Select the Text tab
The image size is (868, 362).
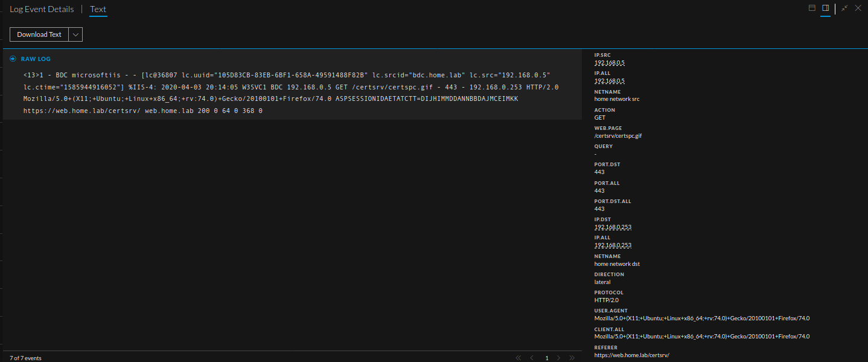click(x=98, y=9)
